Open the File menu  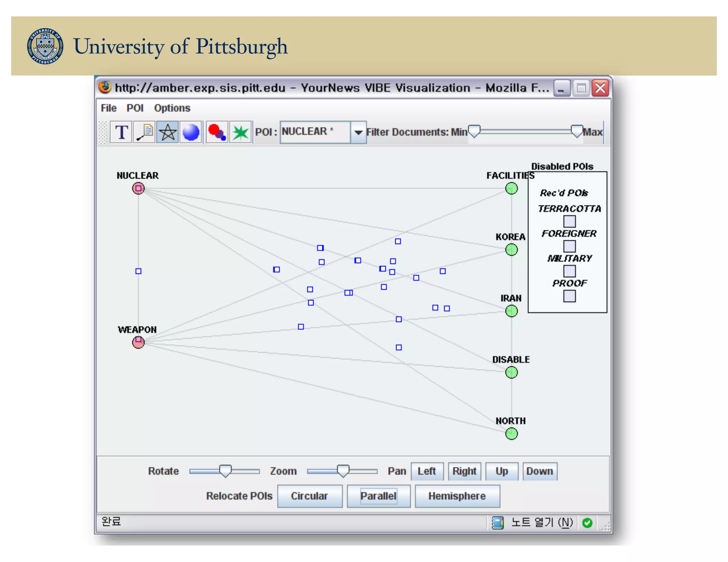click(108, 108)
